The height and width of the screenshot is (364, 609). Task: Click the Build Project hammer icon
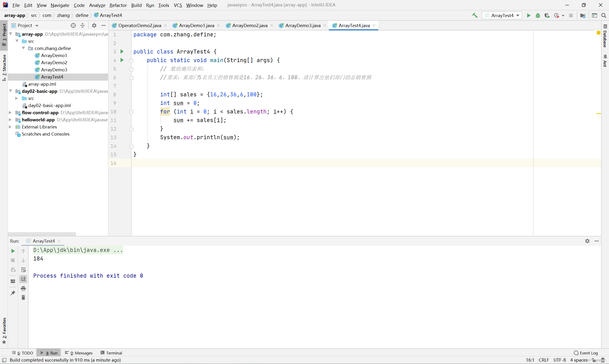pos(475,15)
